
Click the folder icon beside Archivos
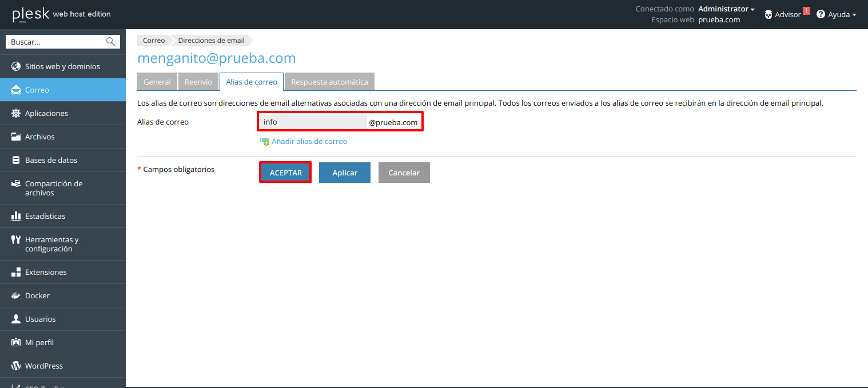pyautogui.click(x=16, y=137)
